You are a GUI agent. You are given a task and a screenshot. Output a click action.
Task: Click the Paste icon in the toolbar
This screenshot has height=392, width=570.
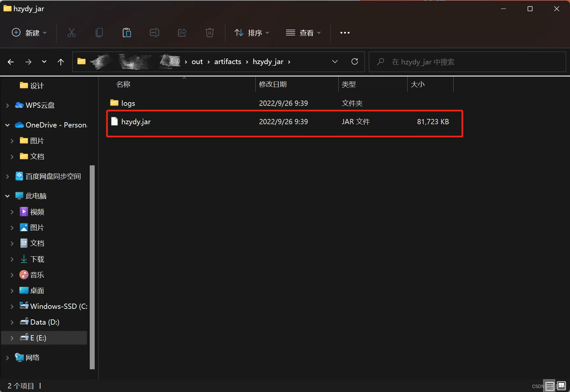(127, 33)
